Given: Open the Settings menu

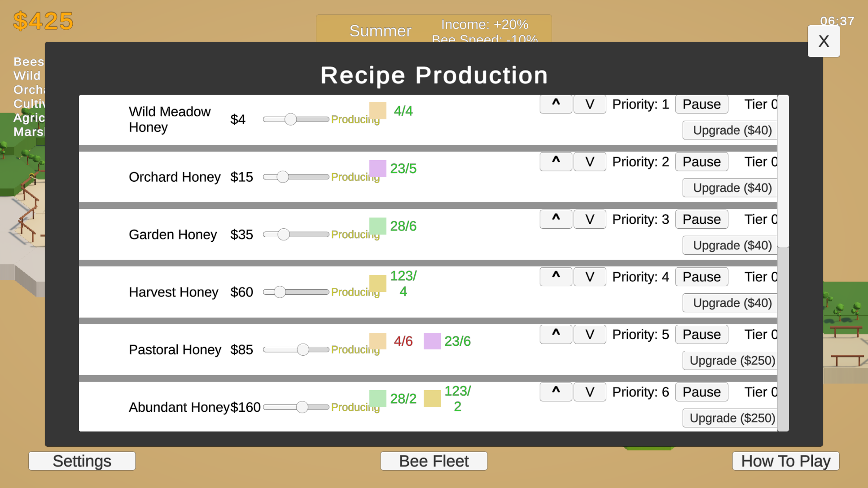Looking at the screenshot, I should (x=82, y=461).
